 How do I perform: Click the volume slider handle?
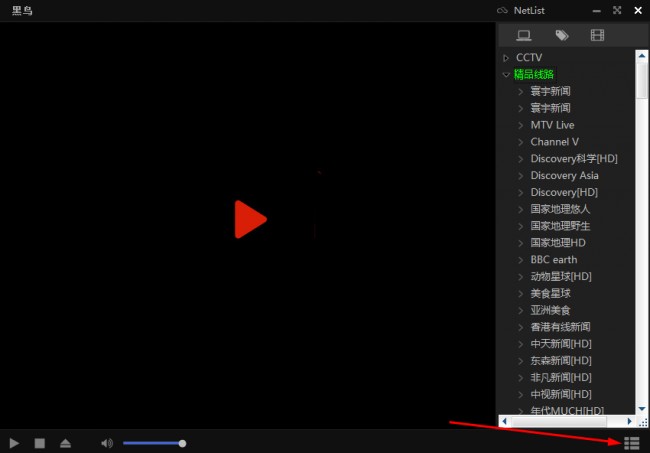(x=182, y=443)
